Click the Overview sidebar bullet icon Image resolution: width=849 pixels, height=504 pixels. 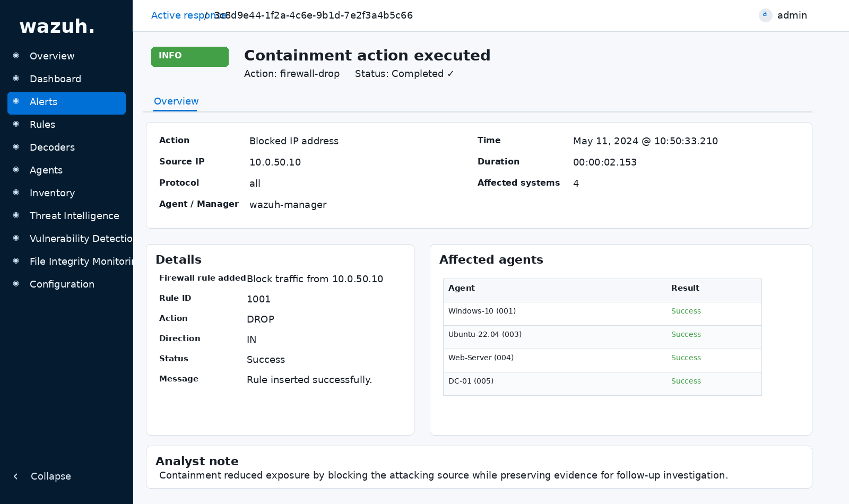point(16,56)
